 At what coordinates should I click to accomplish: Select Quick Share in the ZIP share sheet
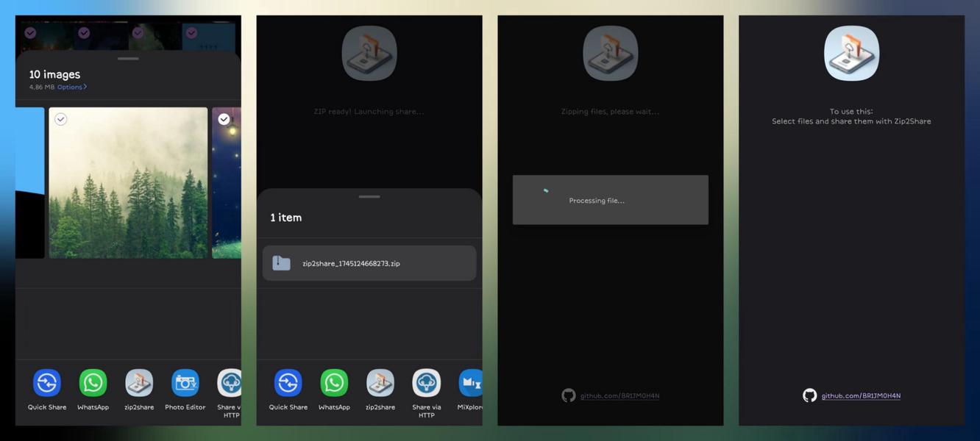click(288, 382)
